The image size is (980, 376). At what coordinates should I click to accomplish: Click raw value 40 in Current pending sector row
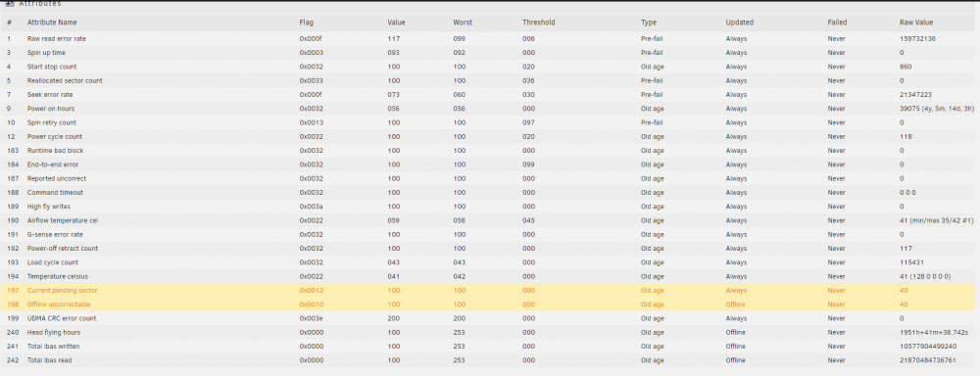point(904,291)
